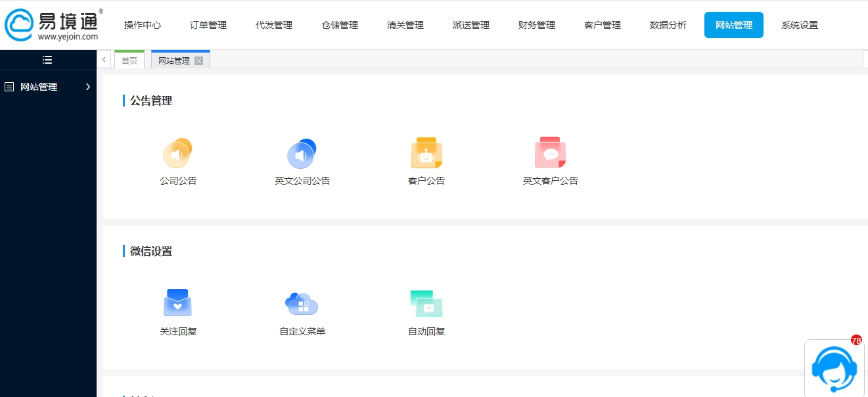Select the 英文公司公告 icon
This screenshot has width=868, height=397.
tap(302, 152)
